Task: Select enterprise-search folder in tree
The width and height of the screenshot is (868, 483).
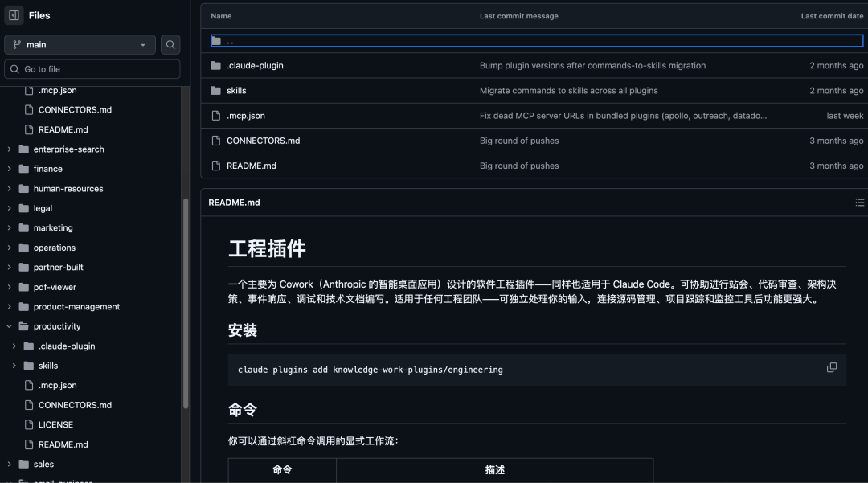Action: pyautogui.click(x=68, y=149)
